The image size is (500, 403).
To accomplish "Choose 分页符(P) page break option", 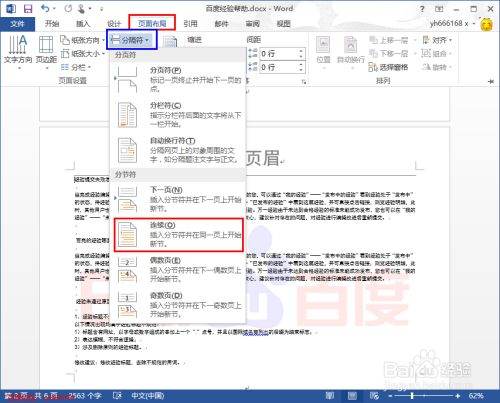I will coord(178,79).
